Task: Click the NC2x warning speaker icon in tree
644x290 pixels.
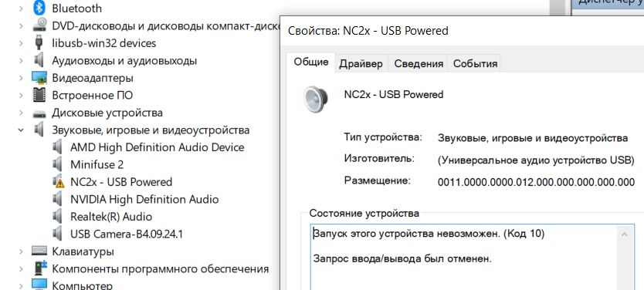Action: point(59,182)
